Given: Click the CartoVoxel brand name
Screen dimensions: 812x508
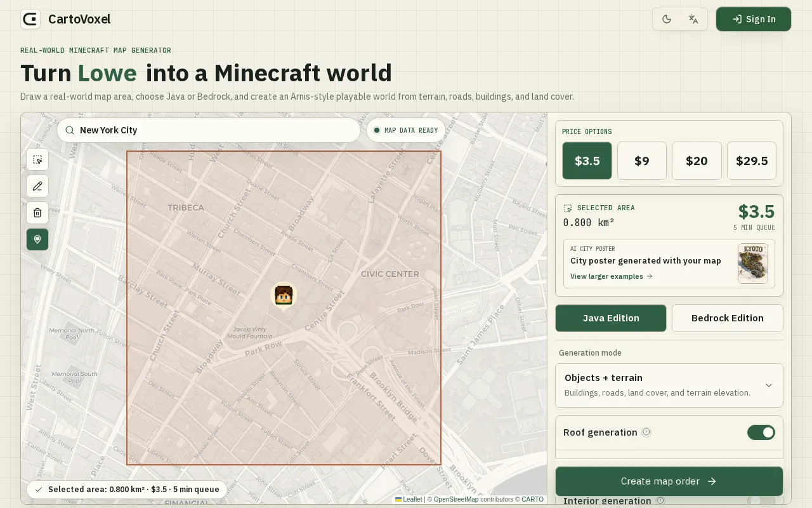Looking at the screenshot, I should coord(79,19).
